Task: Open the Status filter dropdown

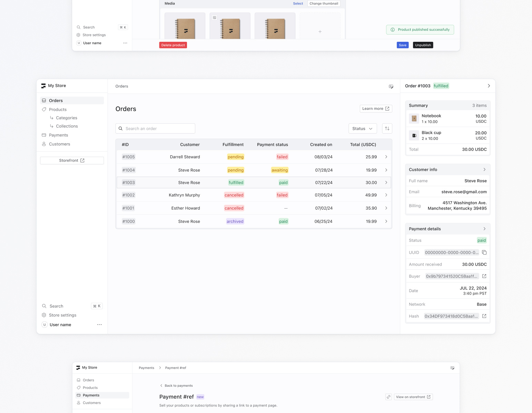Action: point(363,128)
